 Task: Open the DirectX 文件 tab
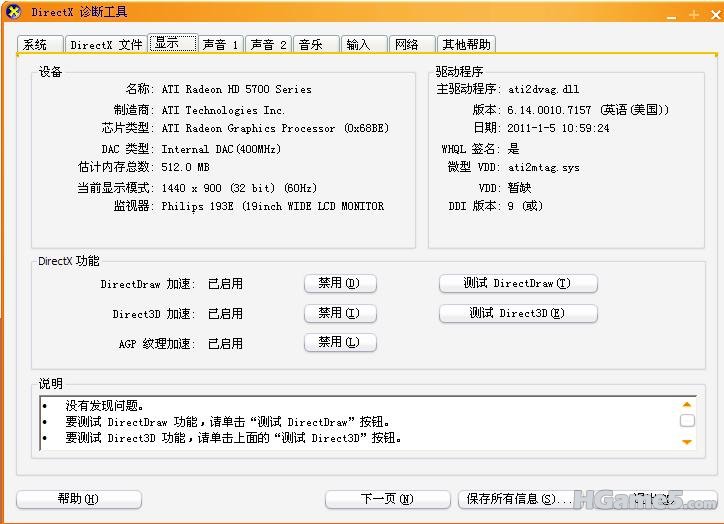tap(106, 44)
